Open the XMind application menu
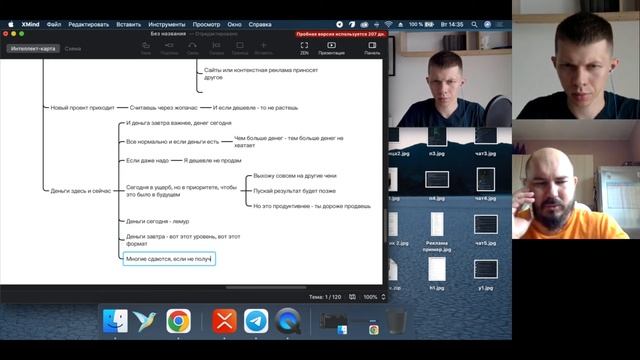This screenshot has width=640, height=360. tap(30, 24)
